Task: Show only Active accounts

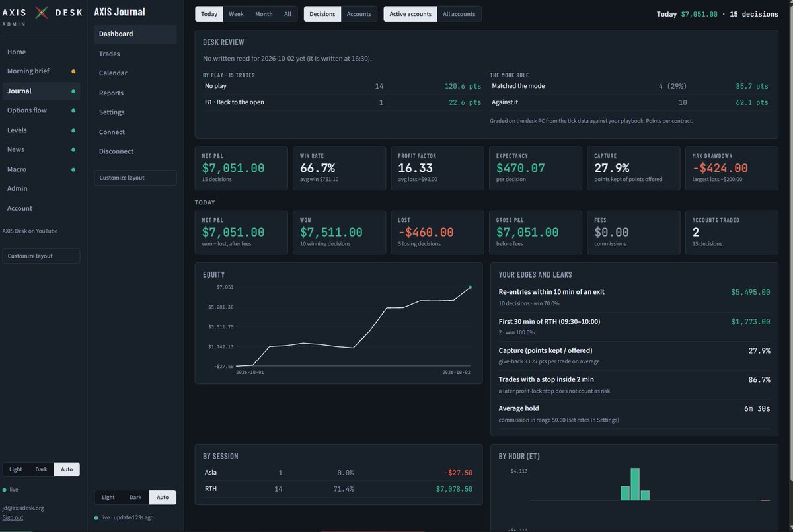Action: 410,14
